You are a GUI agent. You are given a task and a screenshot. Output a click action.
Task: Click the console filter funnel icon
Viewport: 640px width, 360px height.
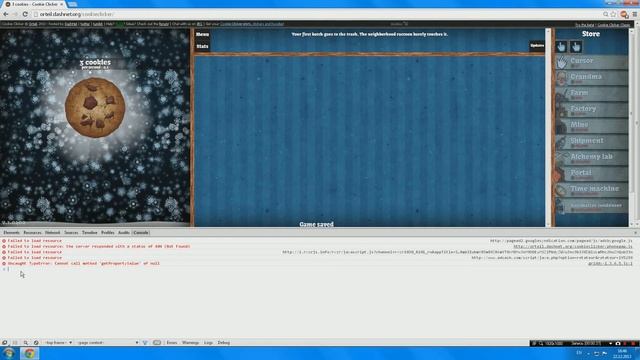point(145,343)
